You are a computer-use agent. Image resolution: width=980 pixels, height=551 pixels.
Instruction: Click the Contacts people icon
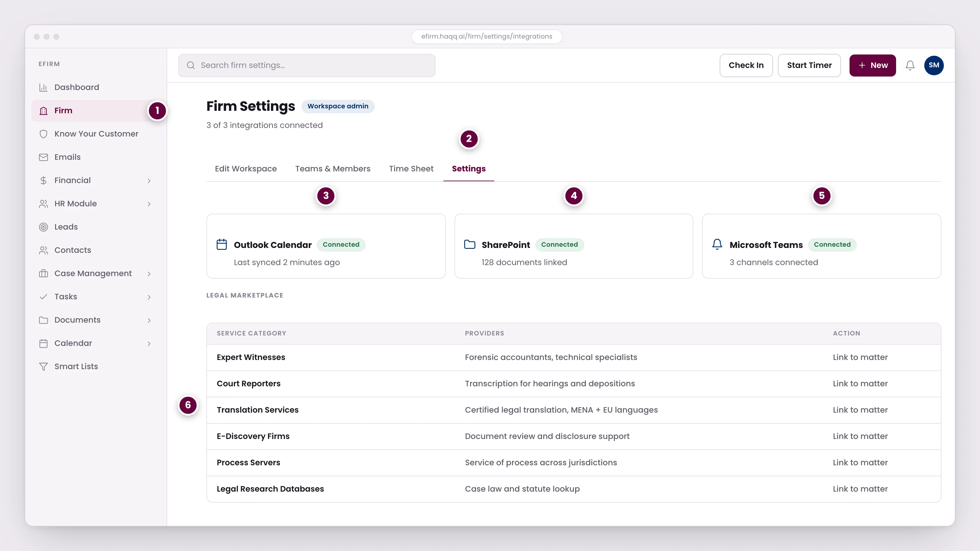(x=43, y=250)
